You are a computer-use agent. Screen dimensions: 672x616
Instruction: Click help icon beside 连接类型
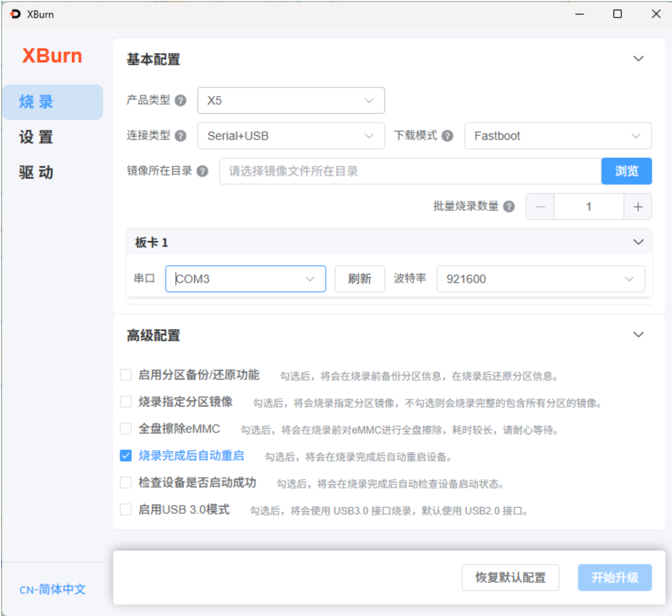[x=180, y=136]
